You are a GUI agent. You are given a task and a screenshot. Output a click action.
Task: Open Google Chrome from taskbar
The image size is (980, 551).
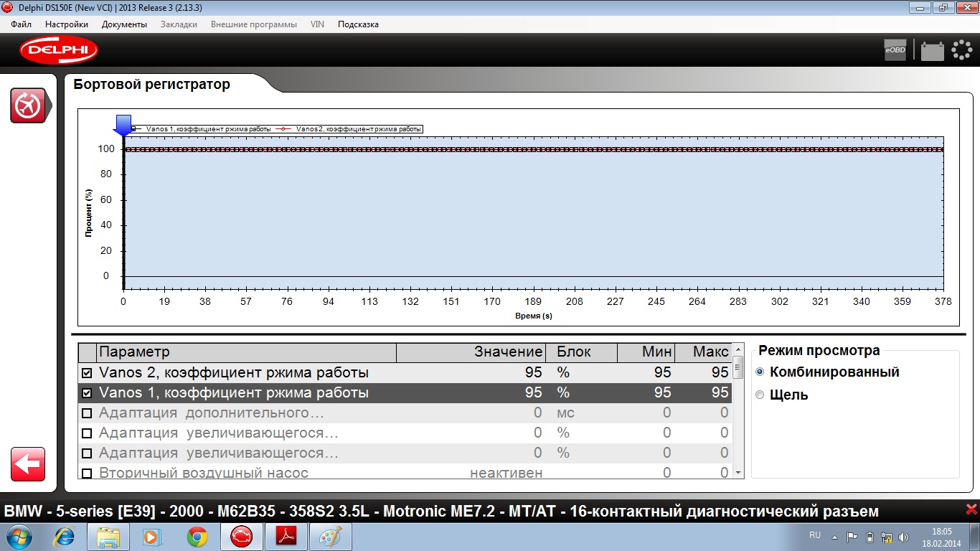[x=197, y=537]
